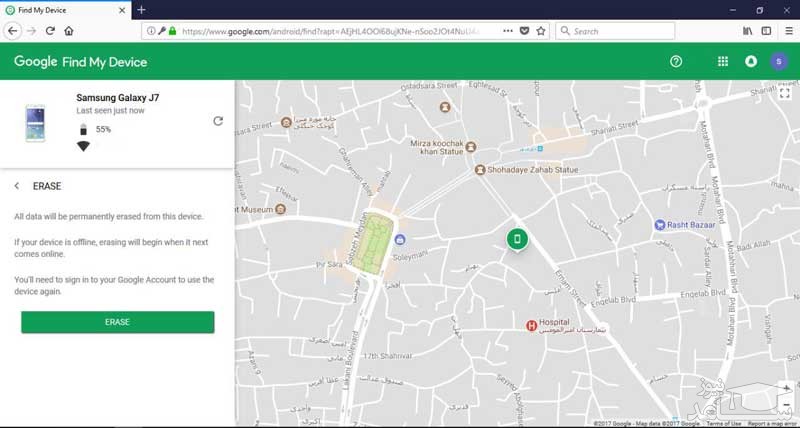800x428 pixels.
Task: Open the help icon in header
Action: [676, 61]
